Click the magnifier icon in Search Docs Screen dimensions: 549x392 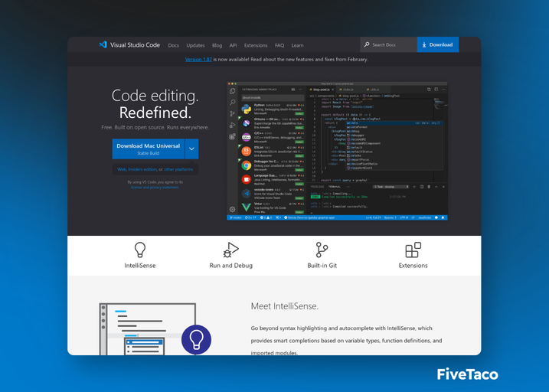coord(367,44)
